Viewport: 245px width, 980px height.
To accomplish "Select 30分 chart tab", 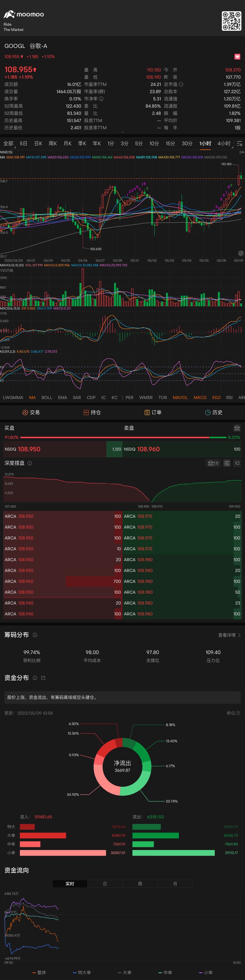I will tap(187, 143).
